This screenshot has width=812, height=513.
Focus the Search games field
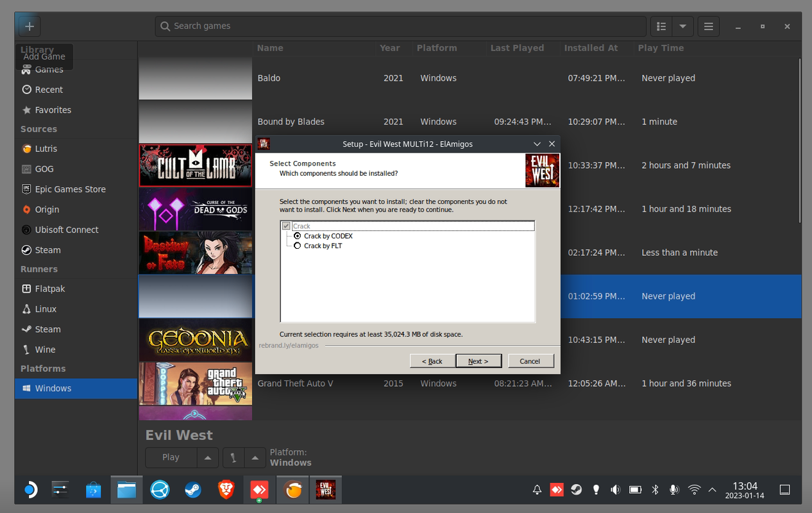pyautogui.click(x=400, y=26)
